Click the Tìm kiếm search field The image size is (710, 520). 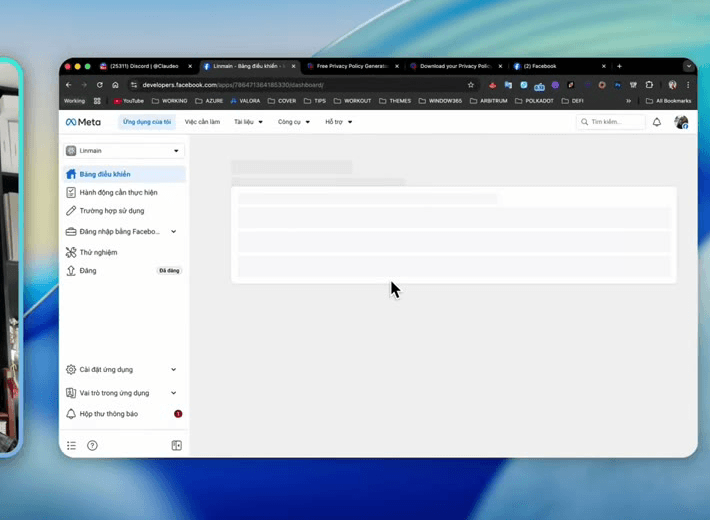[610, 122]
